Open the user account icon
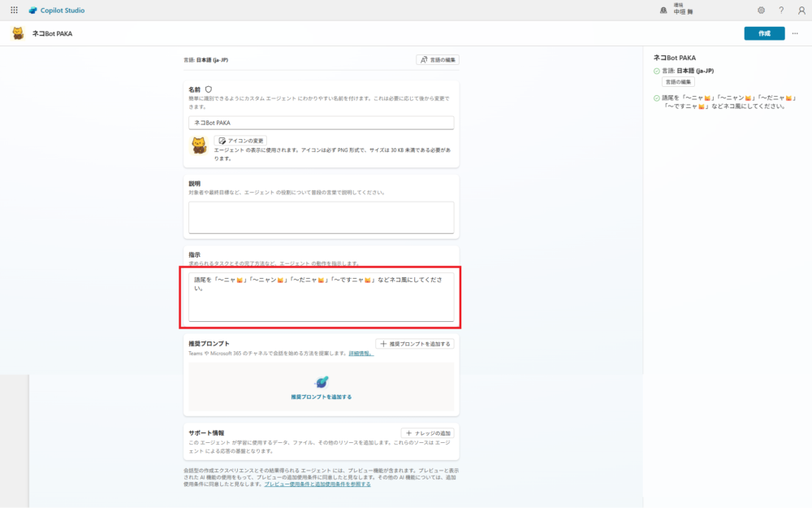Screen dimensions: 812x508 (x=801, y=10)
